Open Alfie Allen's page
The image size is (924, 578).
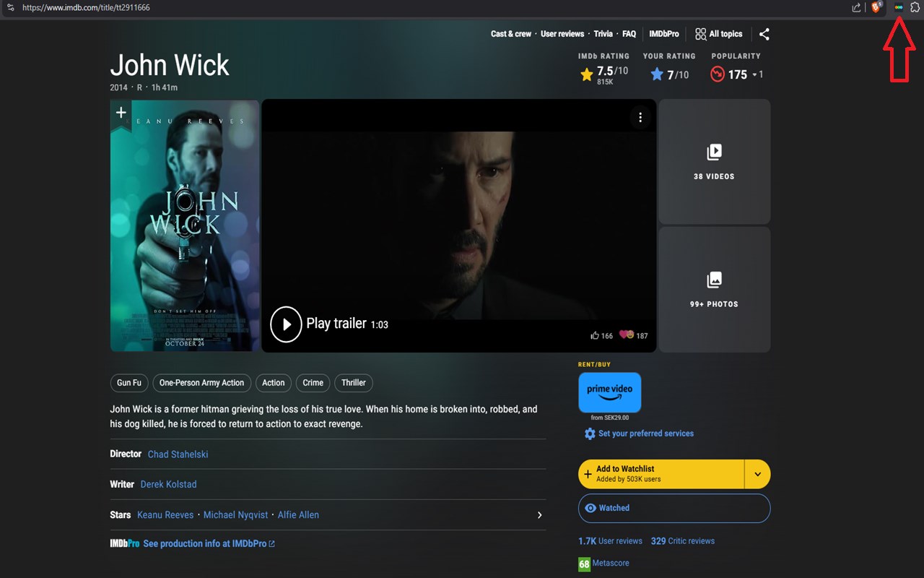[x=298, y=515]
